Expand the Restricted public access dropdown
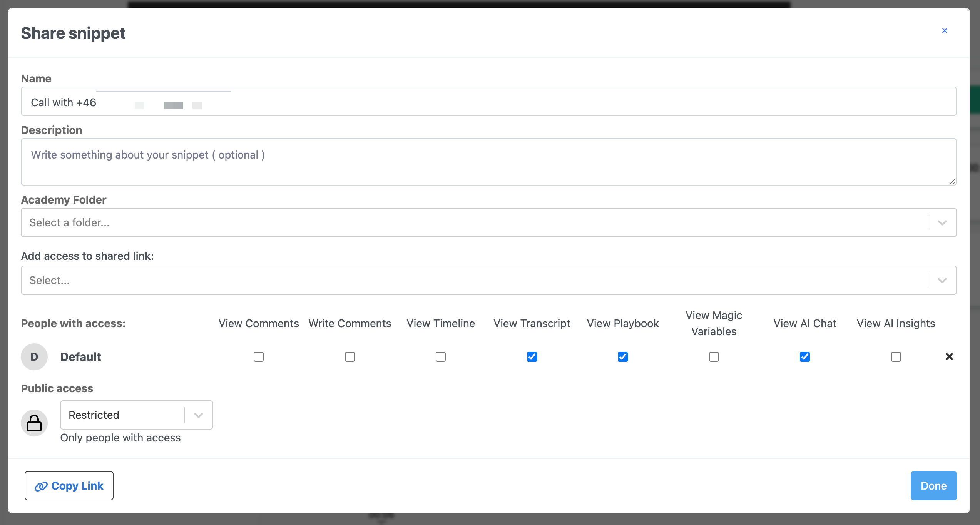Viewport: 980px width, 525px height. click(136, 415)
